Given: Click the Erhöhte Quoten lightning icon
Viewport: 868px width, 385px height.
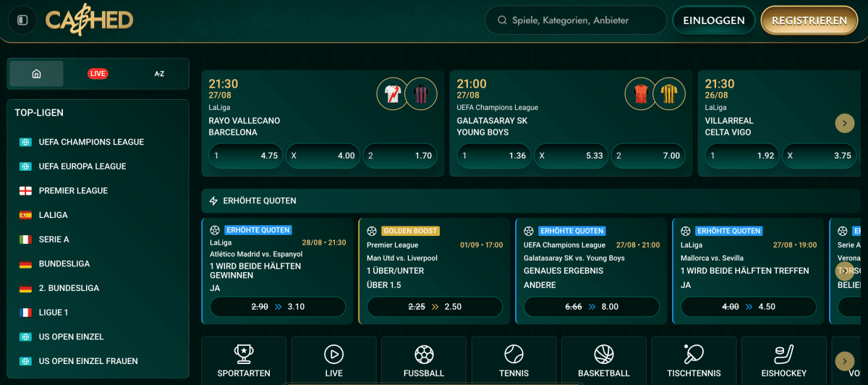Looking at the screenshot, I should click(x=213, y=200).
